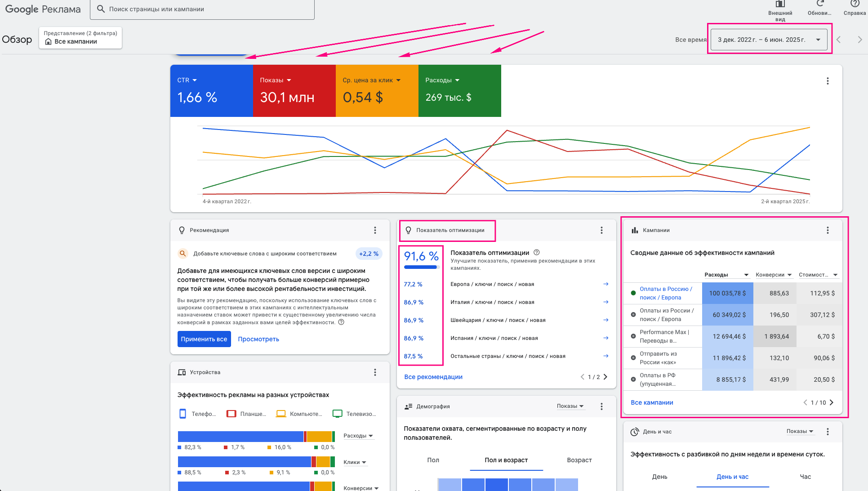Click the 91,6 % optimization score progress bar
Viewport: 868px width, 491px height.
(x=421, y=267)
